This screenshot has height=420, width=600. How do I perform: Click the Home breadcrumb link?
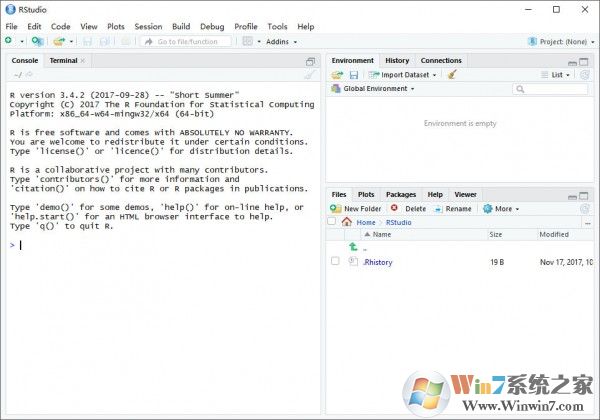pos(366,222)
